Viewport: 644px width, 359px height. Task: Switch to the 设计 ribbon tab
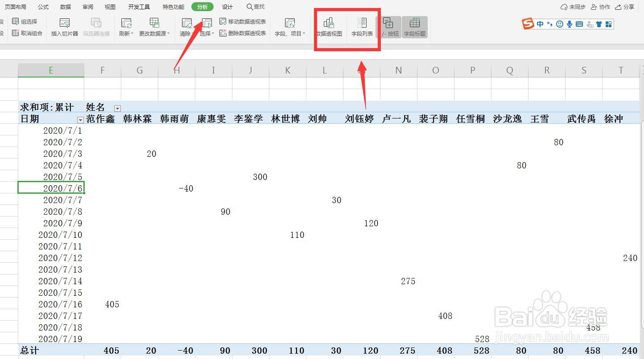click(227, 7)
